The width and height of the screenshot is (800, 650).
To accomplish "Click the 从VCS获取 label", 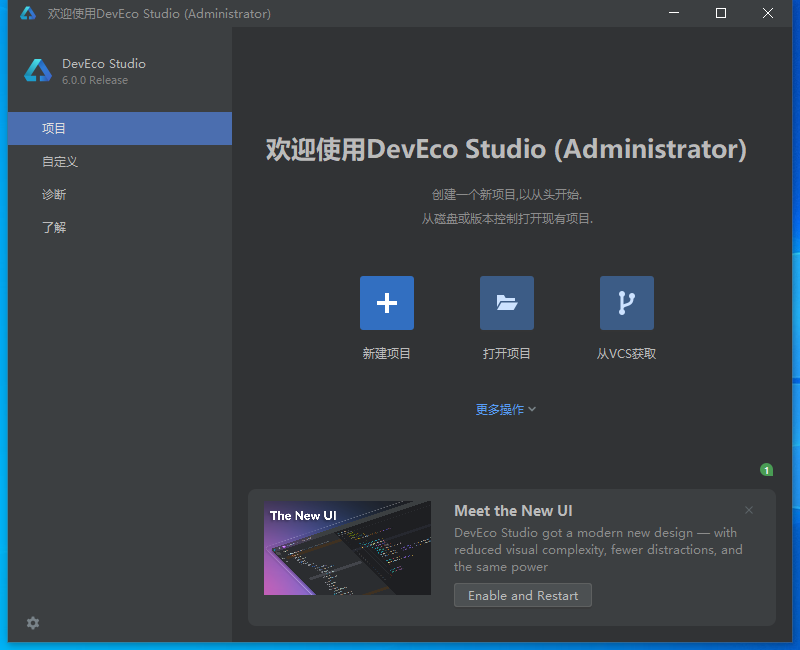I will [627, 354].
